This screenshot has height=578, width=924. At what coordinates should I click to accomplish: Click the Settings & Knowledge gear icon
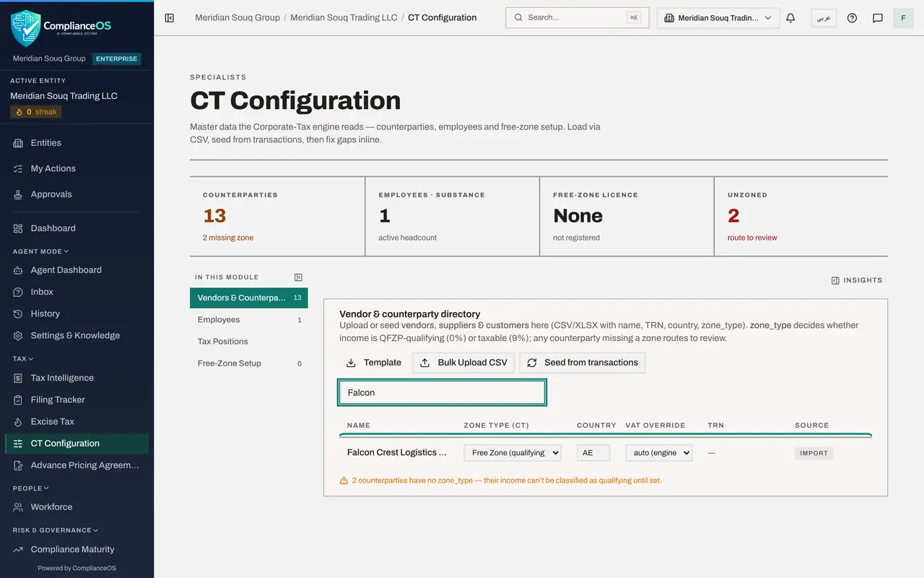pyautogui.click(x=18, y=335)
